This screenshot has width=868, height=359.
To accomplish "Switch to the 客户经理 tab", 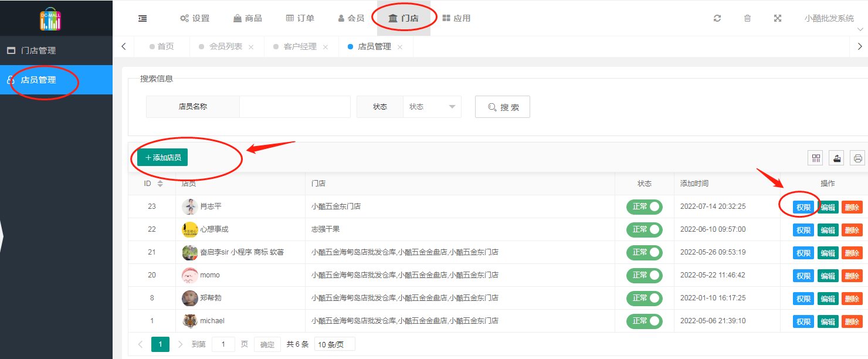I will click(x=300, y=46).
